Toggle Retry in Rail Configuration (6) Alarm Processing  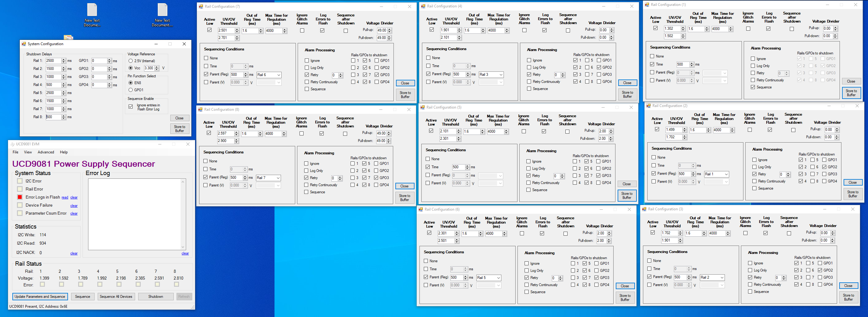[527, 278]
